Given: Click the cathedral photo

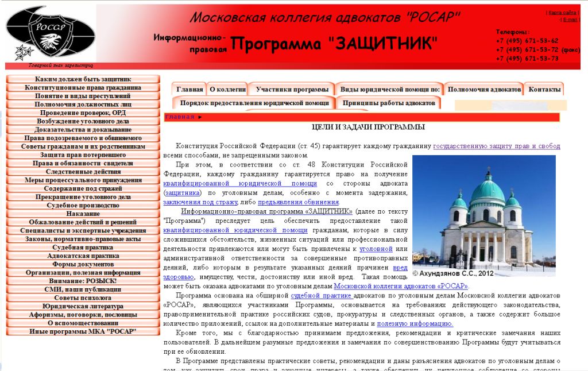Looking at the screenshot, I should [x=483, y=216].
